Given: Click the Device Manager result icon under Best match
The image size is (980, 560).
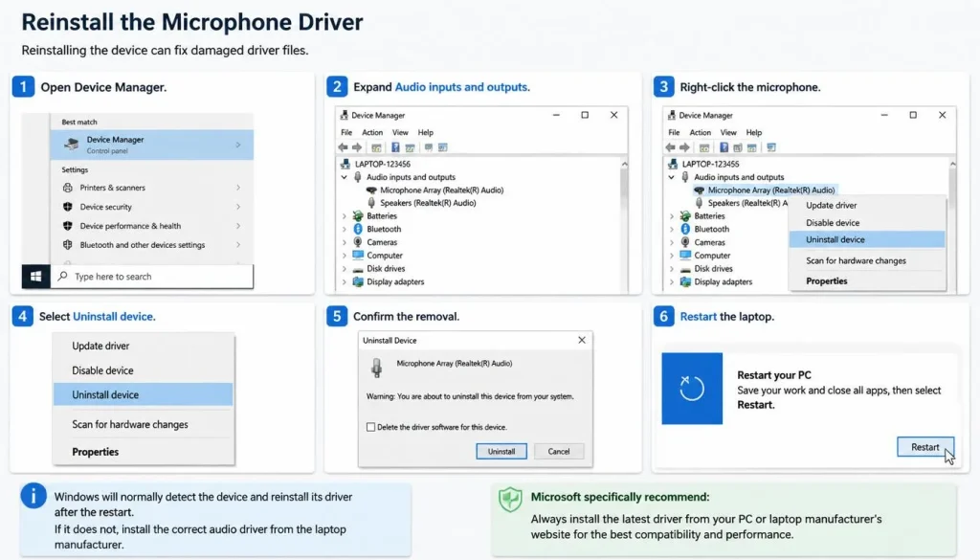Looking at the screenshot, I should 72,145.
